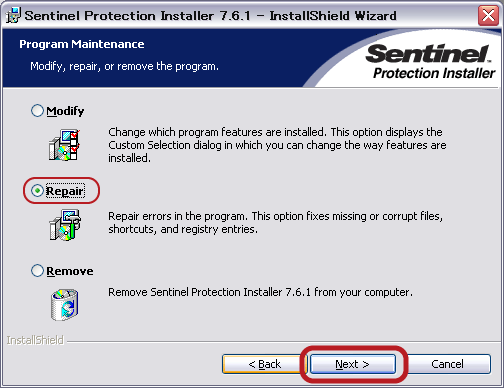The width and height of the screenshot is (504, 388).
Task: Cancel the InstallShield Wizard
Action: pos(447,364)
